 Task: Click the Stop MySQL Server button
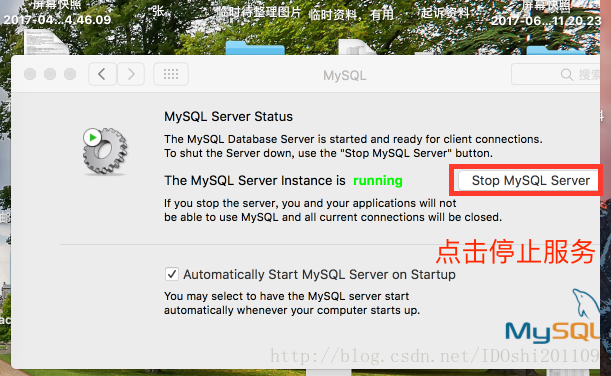coord(528,180)
